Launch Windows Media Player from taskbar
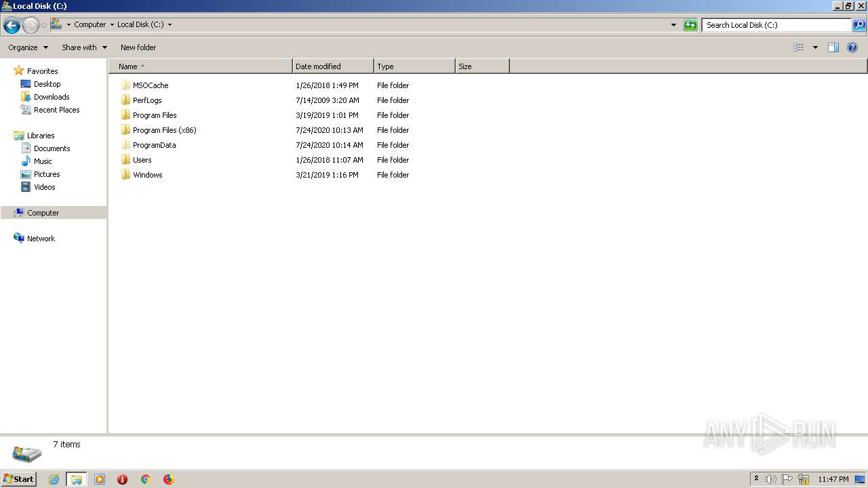Viewport: 868px width, 488px height. point(100,479)
